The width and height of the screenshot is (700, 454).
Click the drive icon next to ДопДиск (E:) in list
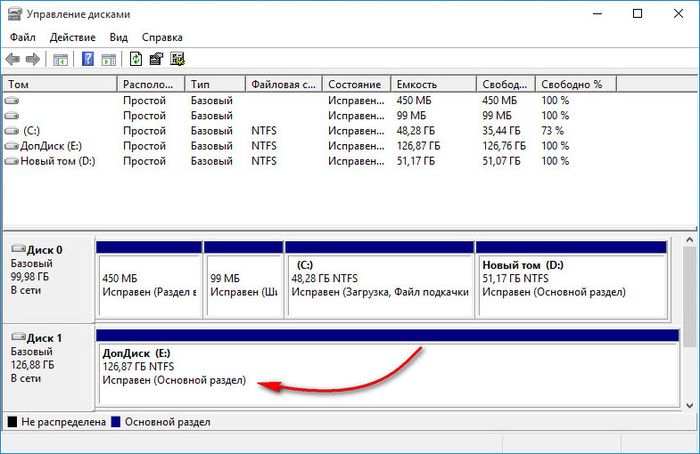pos(12,146)
